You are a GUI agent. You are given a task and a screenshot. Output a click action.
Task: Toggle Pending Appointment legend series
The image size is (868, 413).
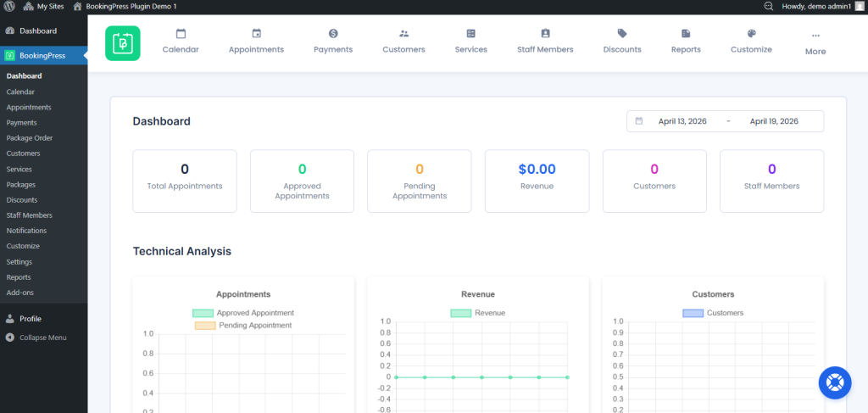coord(242,325)
